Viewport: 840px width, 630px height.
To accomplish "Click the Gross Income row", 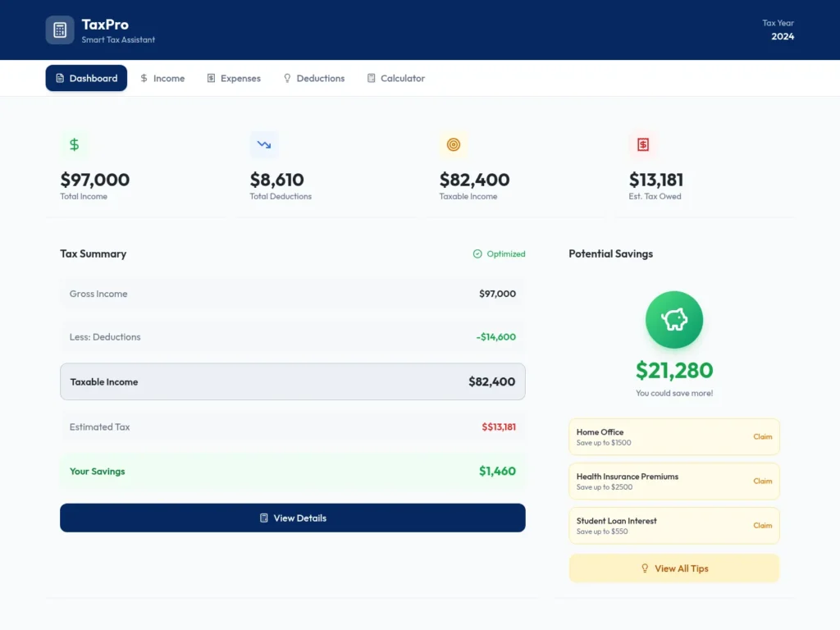I will coord(293,294).
